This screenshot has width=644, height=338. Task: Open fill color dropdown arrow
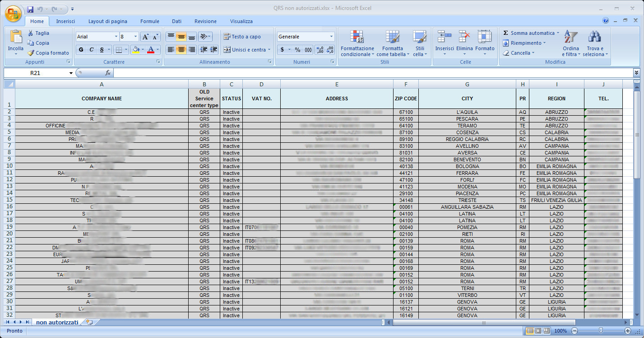(x=143, y=50)
